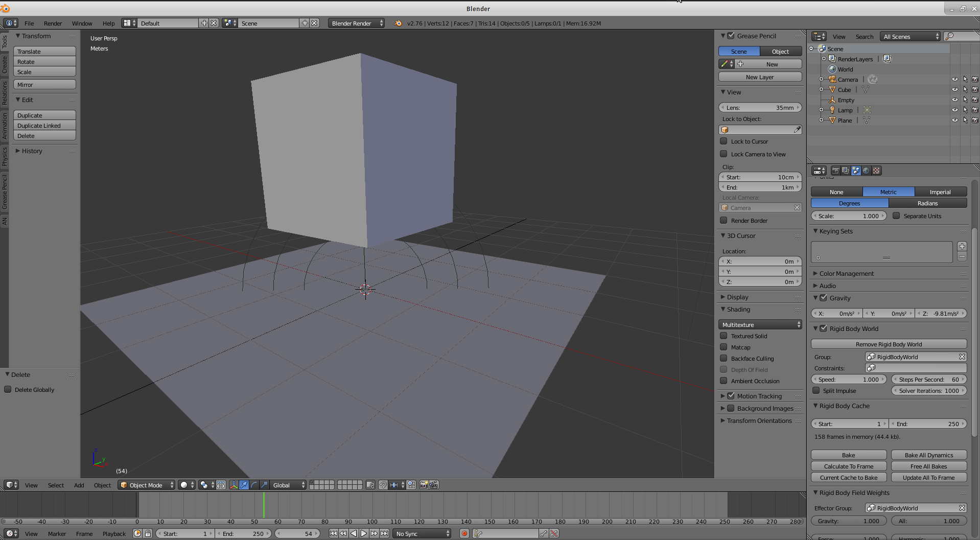980x540 pixels.
Task: Toggle Camera selectability arrow in outliner
Action: pos(965,79)
